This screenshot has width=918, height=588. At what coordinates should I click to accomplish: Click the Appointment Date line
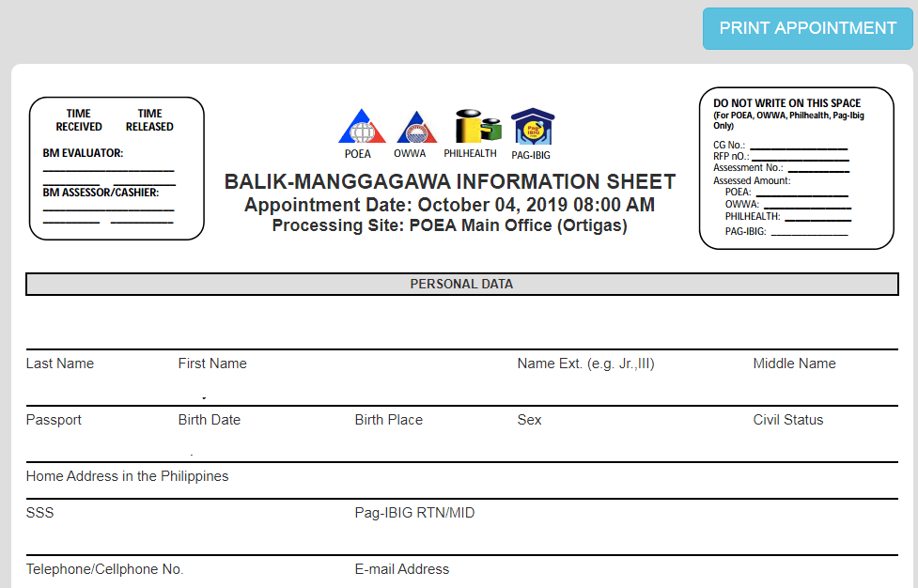tap(450, 205)
